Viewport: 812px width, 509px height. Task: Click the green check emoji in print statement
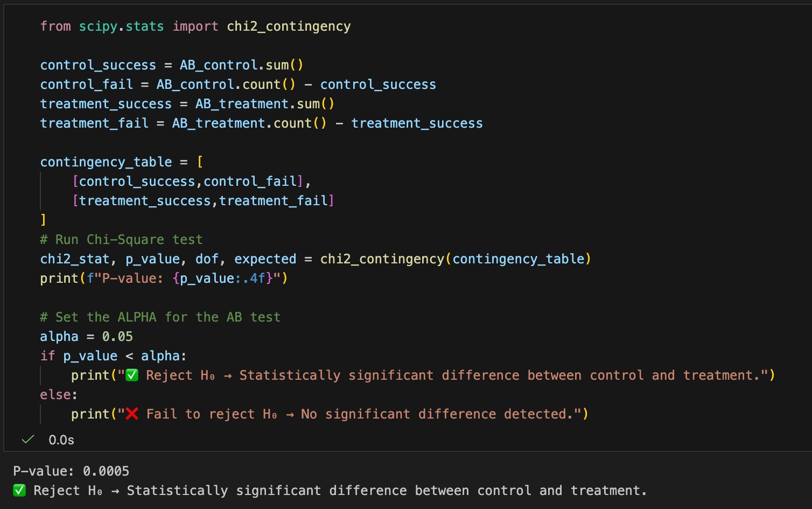pos(132,375)
